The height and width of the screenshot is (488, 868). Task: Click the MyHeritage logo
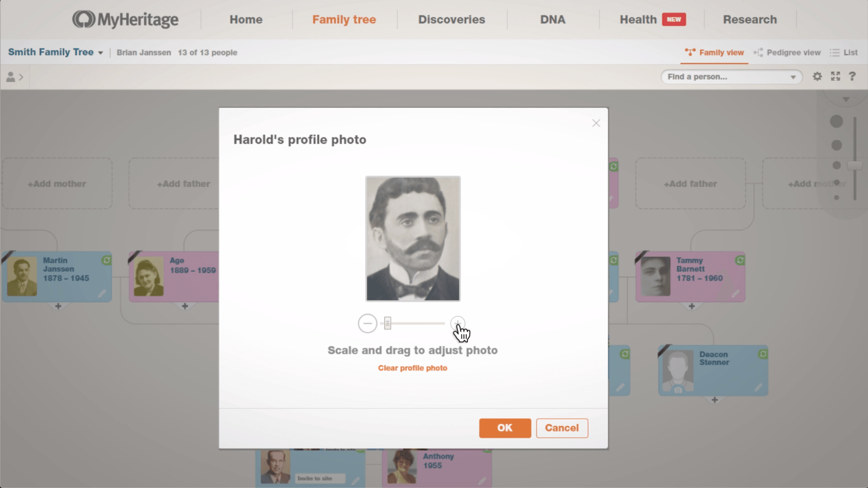tap(125, 19)
